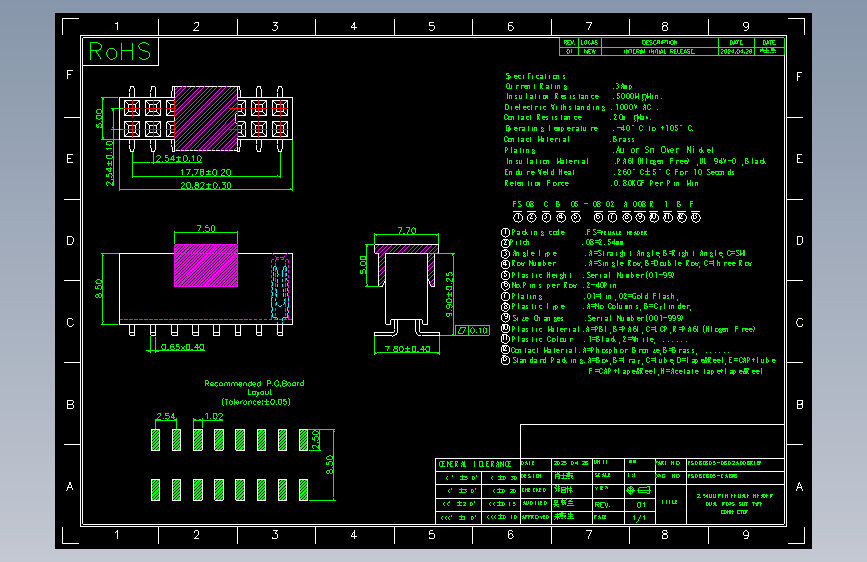Click the 'Current Rating' specification line
This screenshot has height=562, width=867.
point(569,86)
